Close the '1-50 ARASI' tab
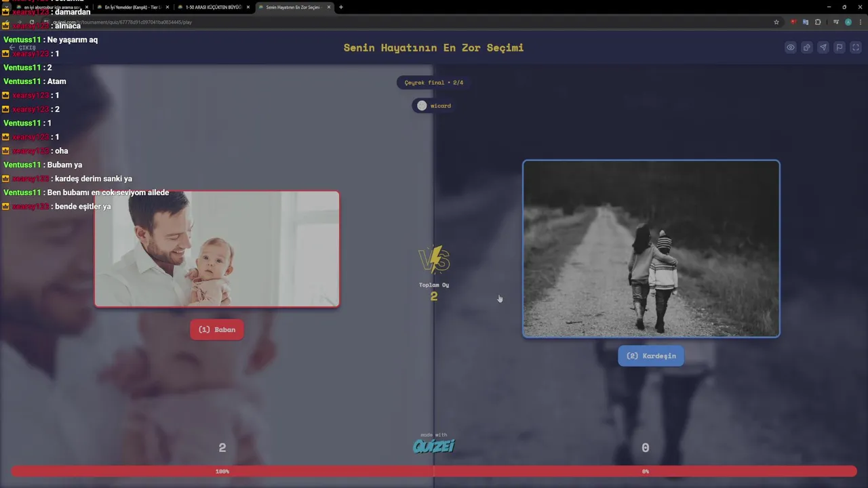This screenshot has width=868, height=488. click(x=248, y=7)
